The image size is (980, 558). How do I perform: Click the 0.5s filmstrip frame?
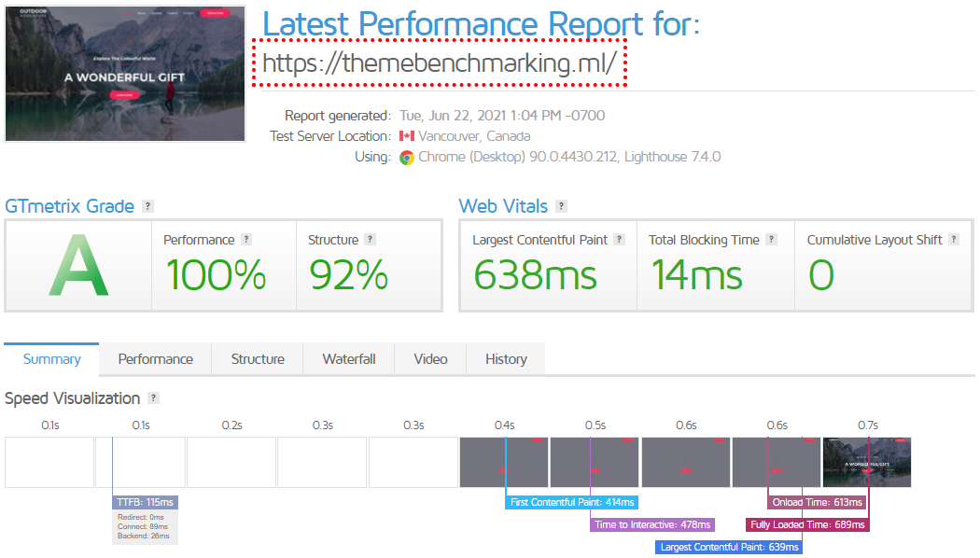[595, 463]
